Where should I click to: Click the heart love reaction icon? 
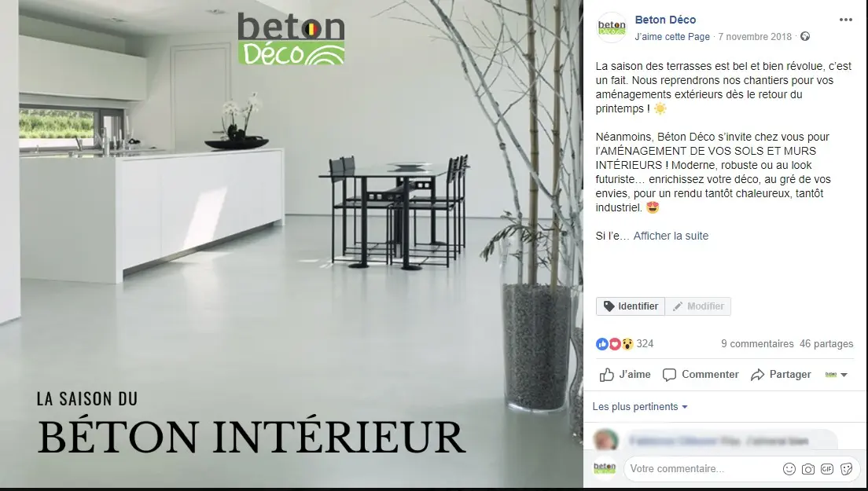click(615, 344)
